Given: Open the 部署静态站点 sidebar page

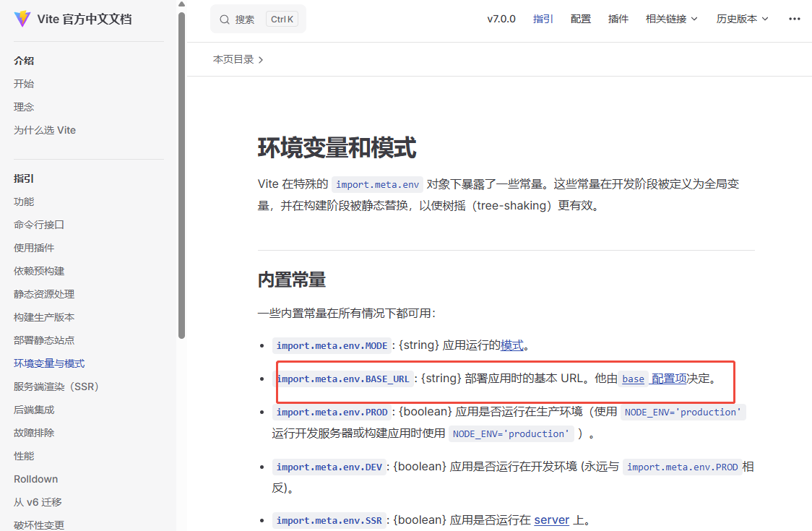Looking at the screenshot, I should pyautogui.click(x=44, y=340).
